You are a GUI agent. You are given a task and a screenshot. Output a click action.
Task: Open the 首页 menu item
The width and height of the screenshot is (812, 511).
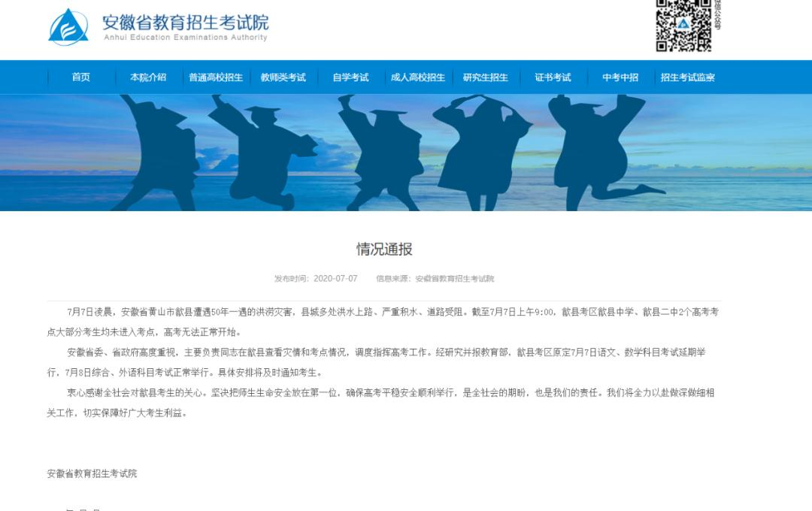(80, 77)
